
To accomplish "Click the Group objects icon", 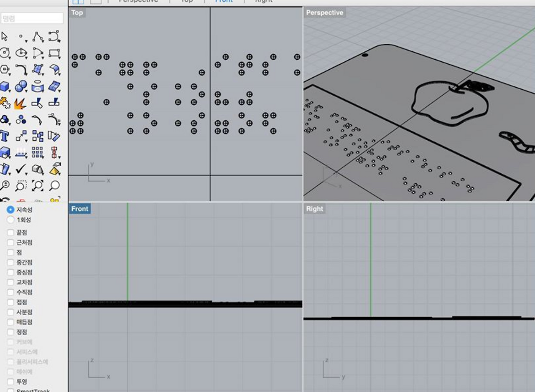I will (5, 120).
